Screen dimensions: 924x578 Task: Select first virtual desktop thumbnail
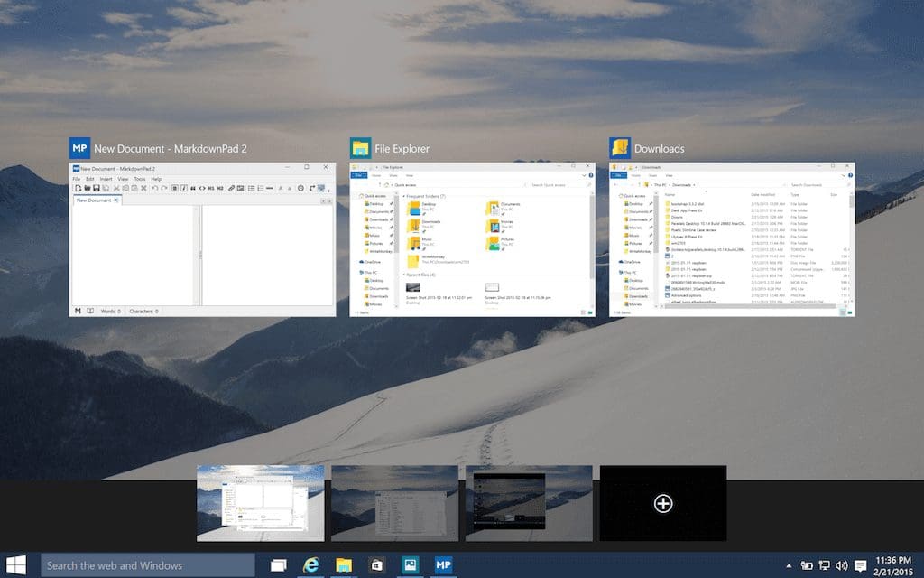[261, 503]
